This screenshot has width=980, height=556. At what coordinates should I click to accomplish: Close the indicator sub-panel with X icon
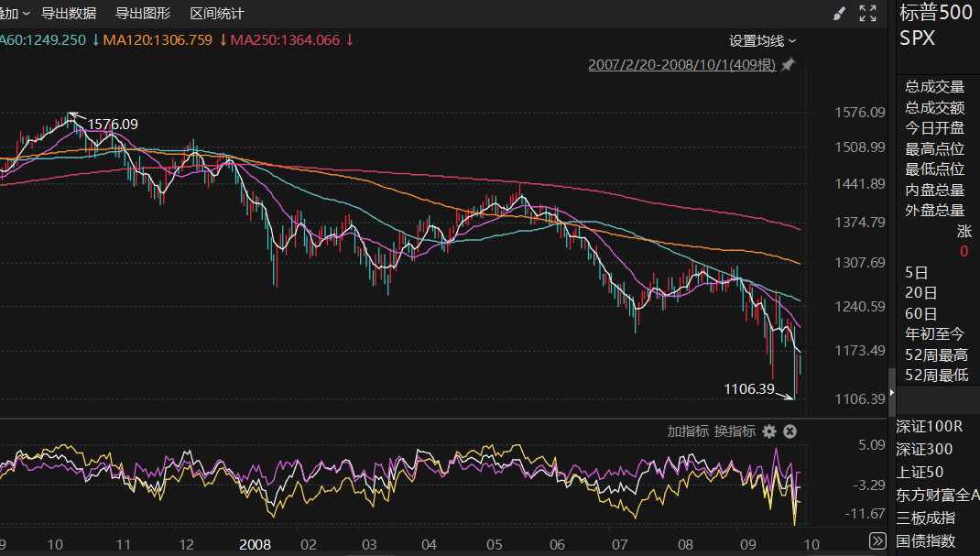[x=790, y=431]
